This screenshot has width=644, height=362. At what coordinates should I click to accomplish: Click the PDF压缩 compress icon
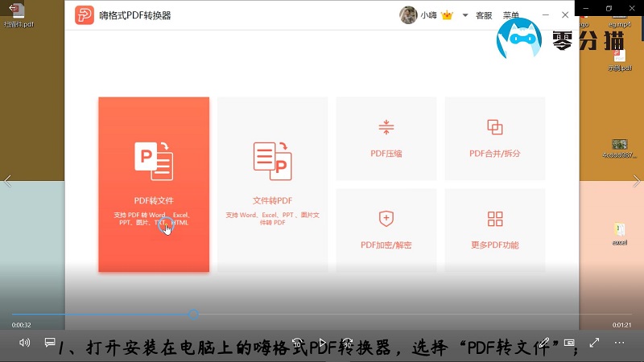coord(386,127)
